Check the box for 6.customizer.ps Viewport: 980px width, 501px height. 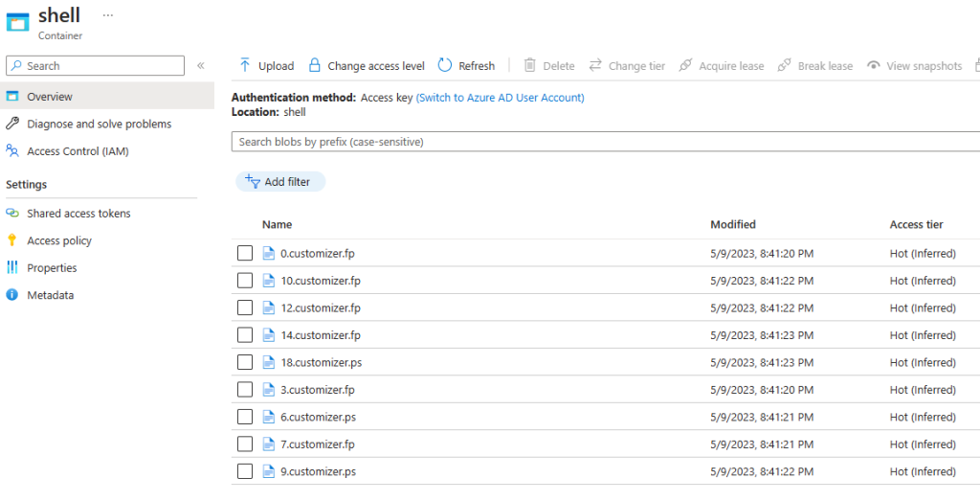point(245,417)
